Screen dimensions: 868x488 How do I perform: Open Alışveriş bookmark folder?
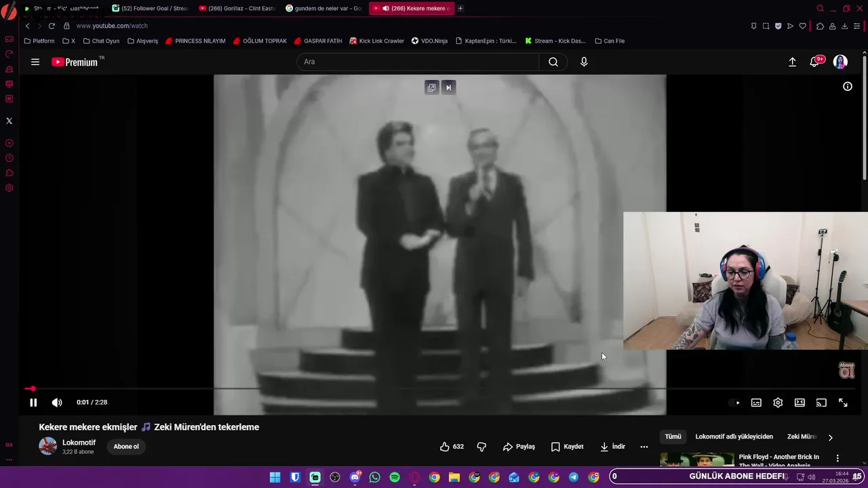pyautogui.click(x=142, y=41)
